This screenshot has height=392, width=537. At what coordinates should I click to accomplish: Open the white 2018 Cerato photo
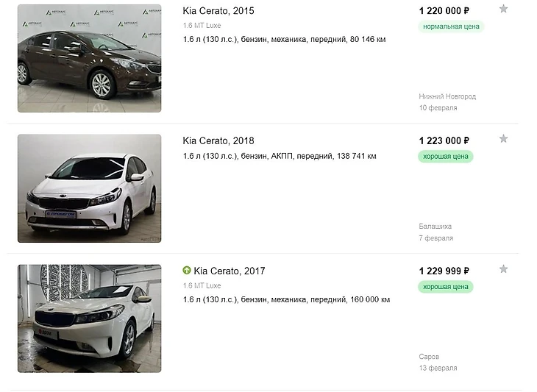[89, 188]
